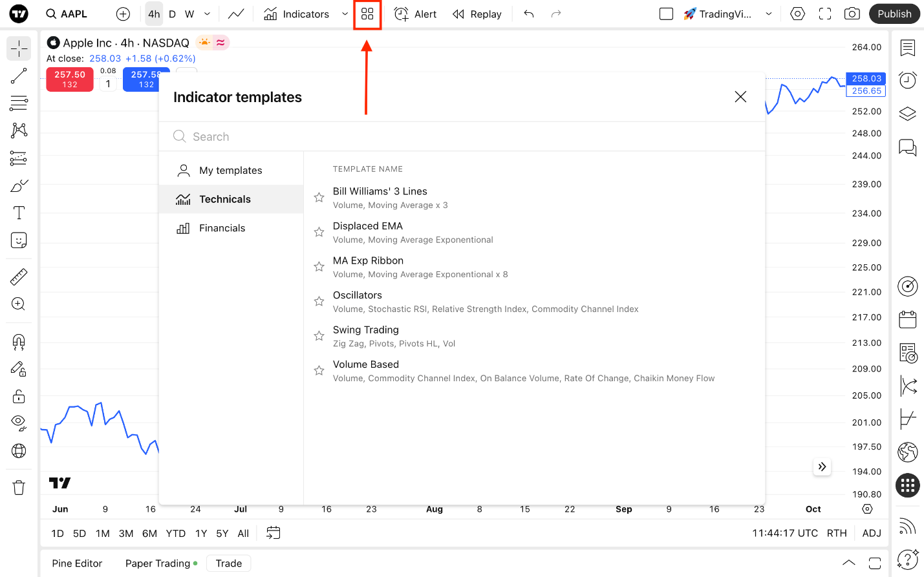Favorite the MA Exp Ribbon template
This screenshot has width=924, height=577.
tap(319, 267)
